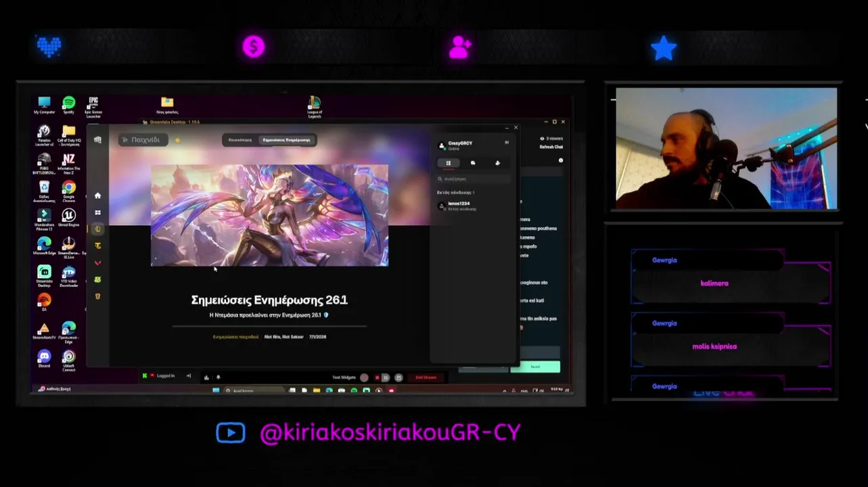Open the Ubisoft Connect desktop shortcut
Screen dimensions: 868x487
[x=68, y=360]
